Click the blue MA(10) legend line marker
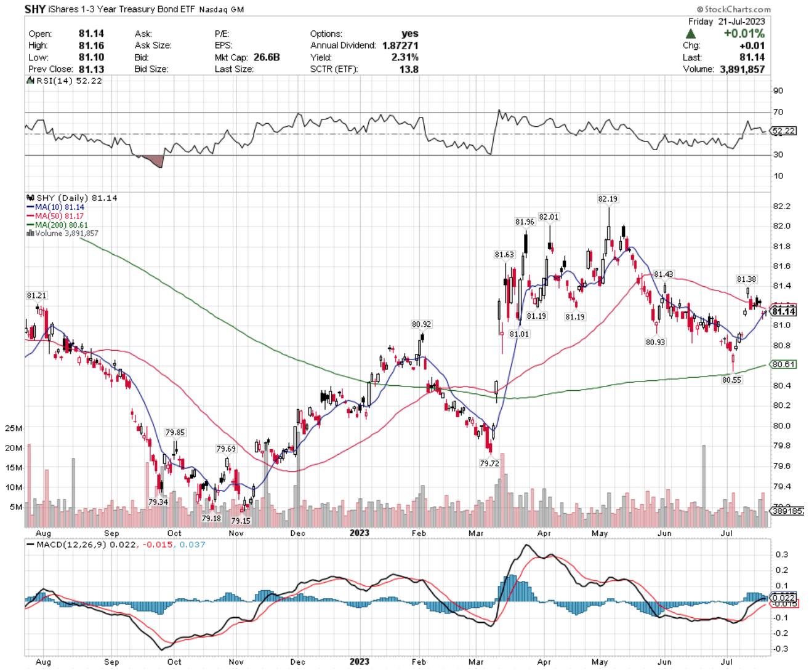Image resolution: width=809 pixels, height=672 pixels. [x=30, y=207]
